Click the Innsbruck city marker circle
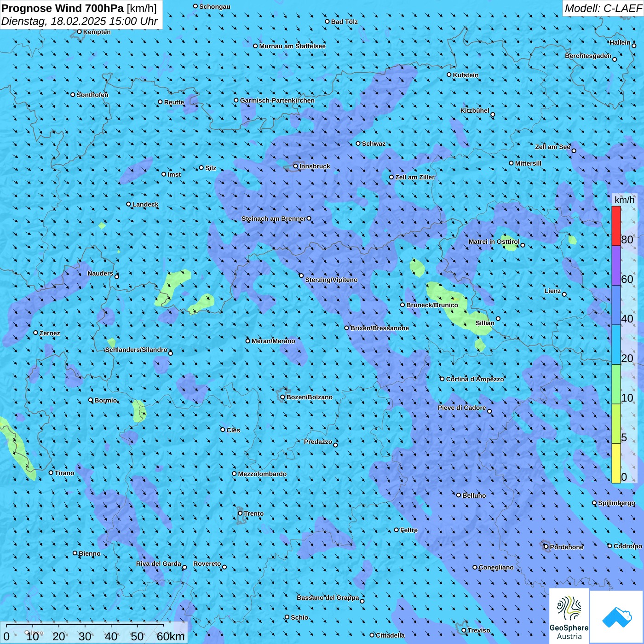This screenshot has height=644, width=644. (x=296, y=166)
